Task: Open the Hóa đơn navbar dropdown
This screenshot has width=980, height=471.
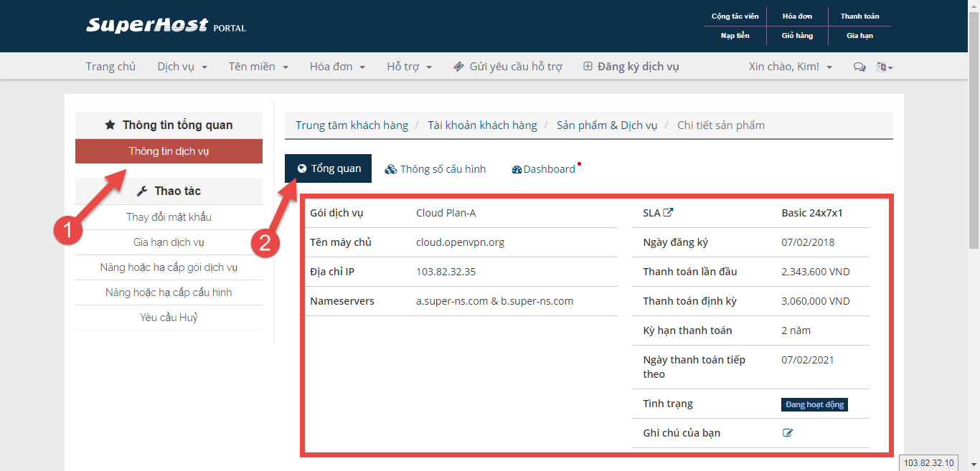Action: tap(337, 67)
